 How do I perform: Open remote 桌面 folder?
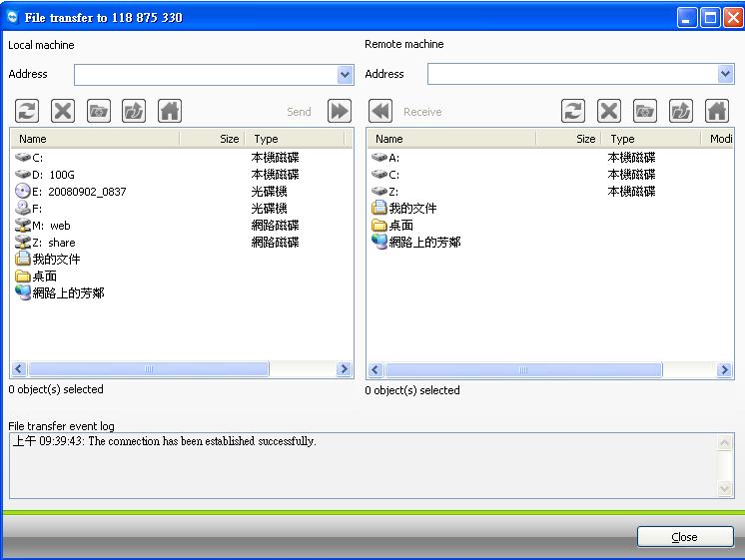[x=392, y=226]
